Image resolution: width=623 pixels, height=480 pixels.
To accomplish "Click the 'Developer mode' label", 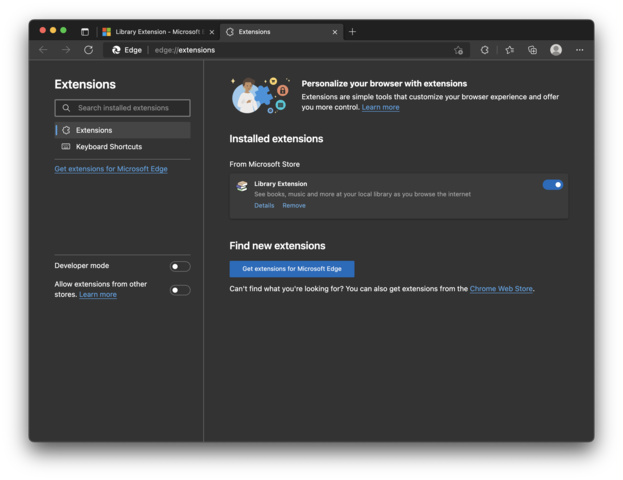I will coord(81,265).
